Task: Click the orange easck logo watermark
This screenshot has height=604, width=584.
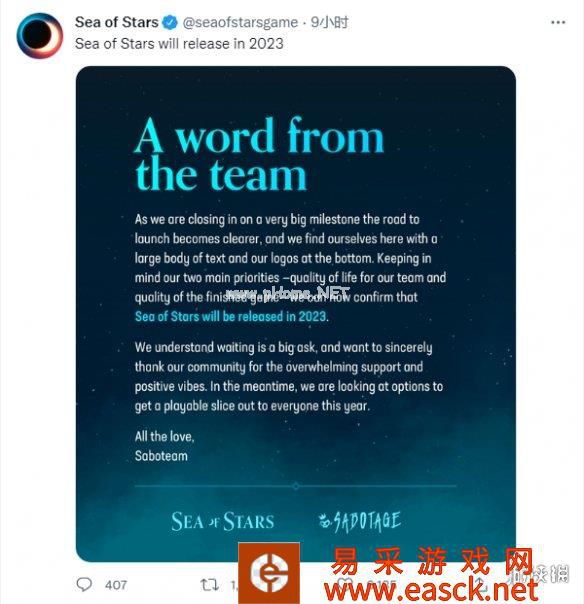Action: (x=269, y=572)
